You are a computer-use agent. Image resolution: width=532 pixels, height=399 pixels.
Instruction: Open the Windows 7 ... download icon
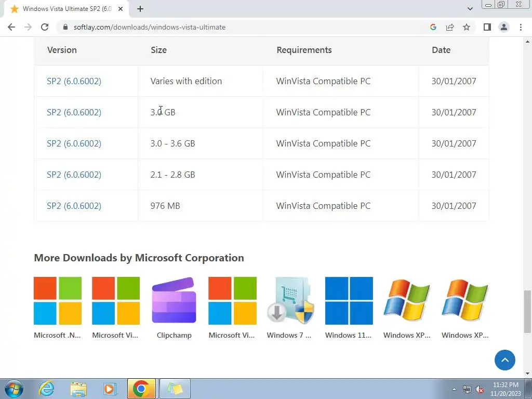290,301
